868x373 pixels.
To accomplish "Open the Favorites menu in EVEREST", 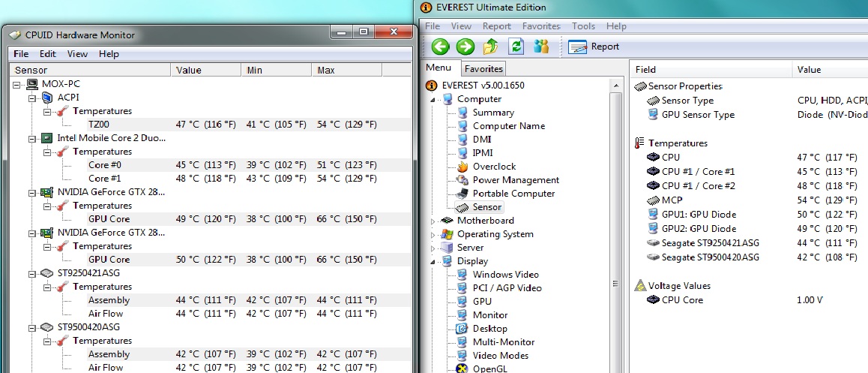I will click(x=541, y=26).
